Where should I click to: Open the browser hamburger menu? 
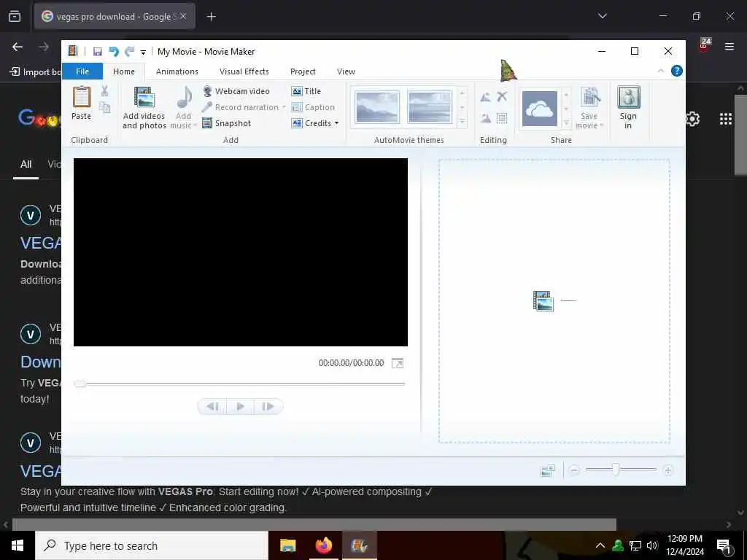[729, 46]
